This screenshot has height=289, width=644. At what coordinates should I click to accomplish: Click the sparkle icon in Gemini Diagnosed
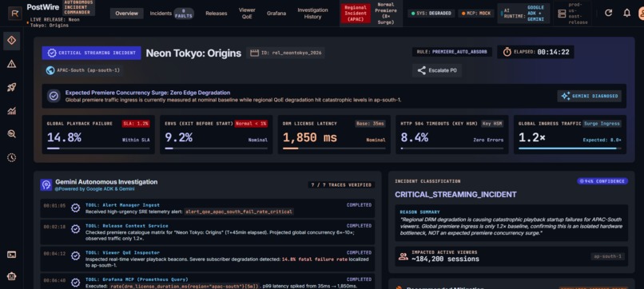(x=566, y=96)
